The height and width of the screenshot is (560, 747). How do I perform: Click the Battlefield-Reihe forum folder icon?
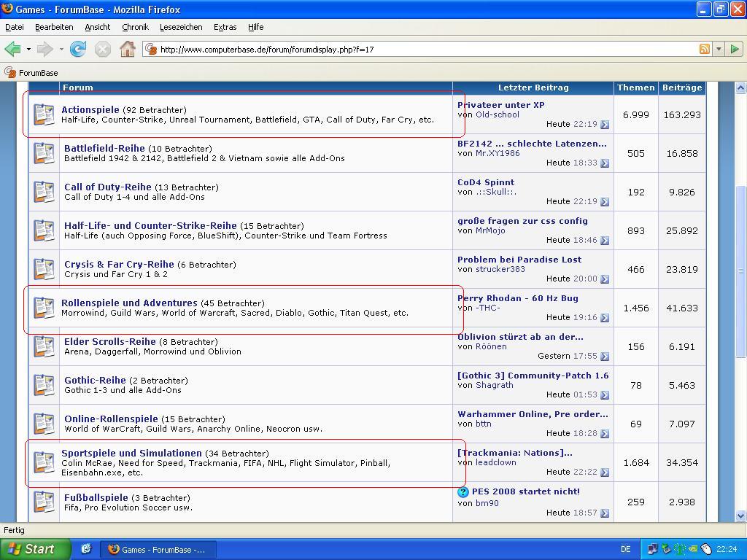(x=44, y=153)
